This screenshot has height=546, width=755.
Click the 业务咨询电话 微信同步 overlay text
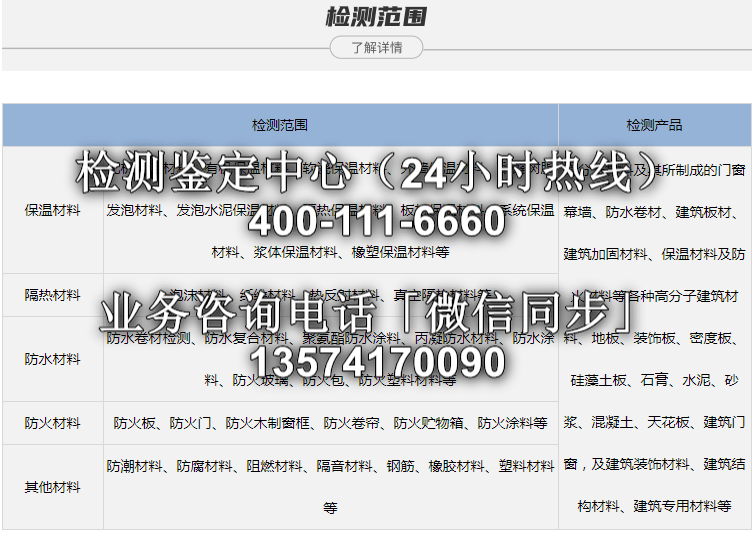tap(368, 314)
